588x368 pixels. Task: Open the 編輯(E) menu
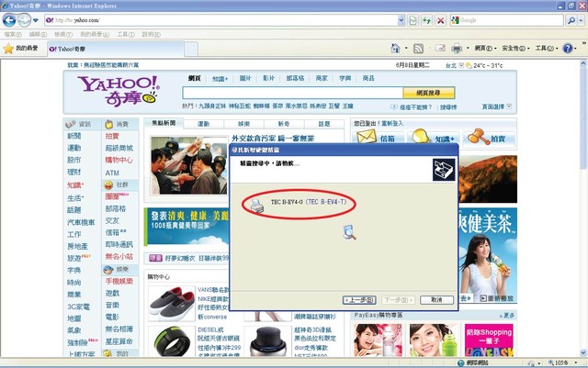pos(38,35)
